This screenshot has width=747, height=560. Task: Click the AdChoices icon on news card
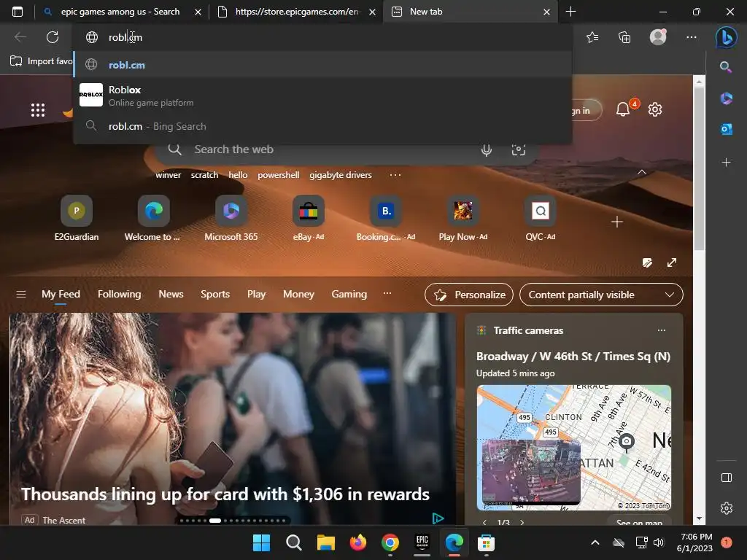pos(438,518)
